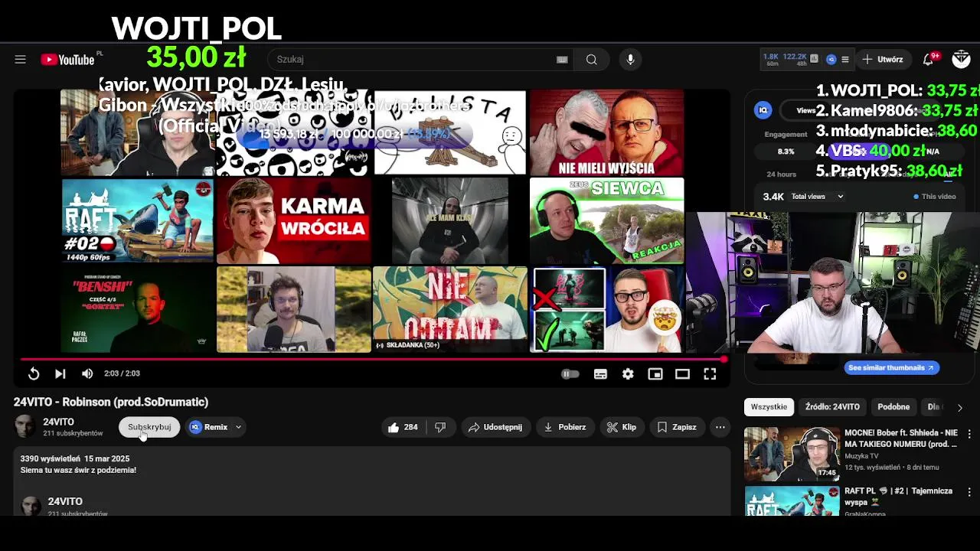Image resolution: width=980 pixels, height=551 pixels.
Task: Like the video (284 likes)
Action: coord(403,427)
